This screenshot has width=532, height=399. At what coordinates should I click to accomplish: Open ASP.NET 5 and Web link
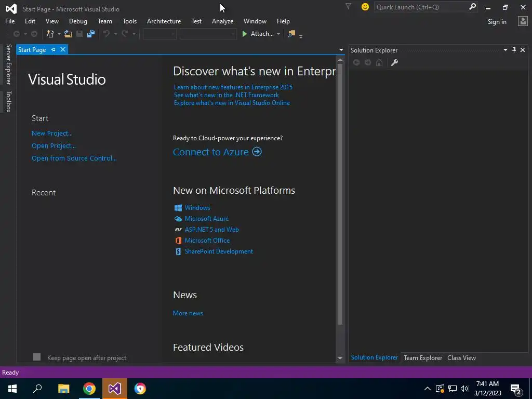(x=212, y=229)
